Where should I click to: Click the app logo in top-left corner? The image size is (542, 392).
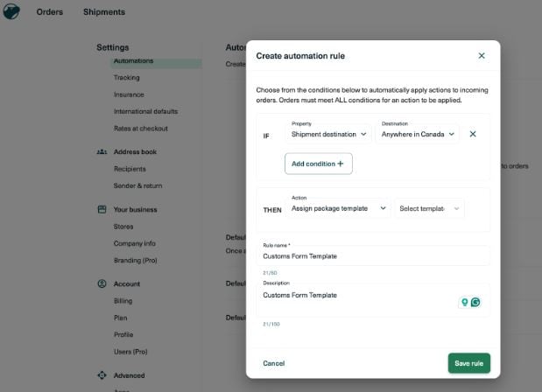tap(11, 11)
